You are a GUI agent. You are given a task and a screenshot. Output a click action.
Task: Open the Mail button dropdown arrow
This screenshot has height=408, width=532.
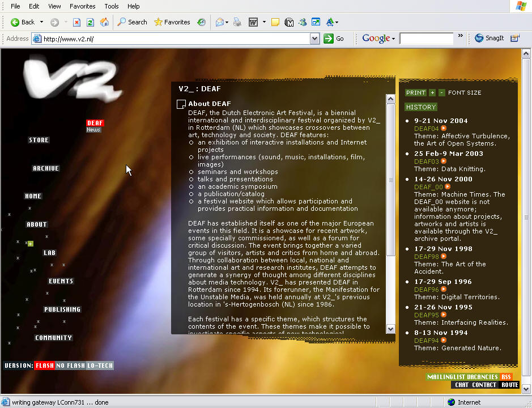(x=227, y=23)
